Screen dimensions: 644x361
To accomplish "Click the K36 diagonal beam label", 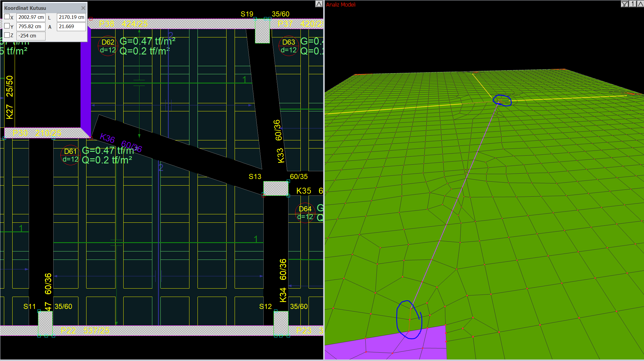I will tap(107, 138).
